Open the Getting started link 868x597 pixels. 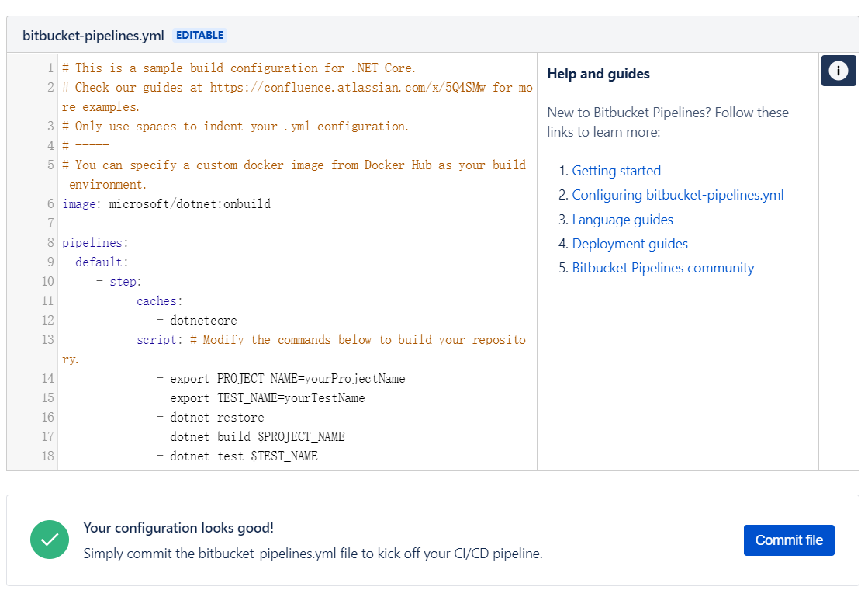[x=616, y=170]
